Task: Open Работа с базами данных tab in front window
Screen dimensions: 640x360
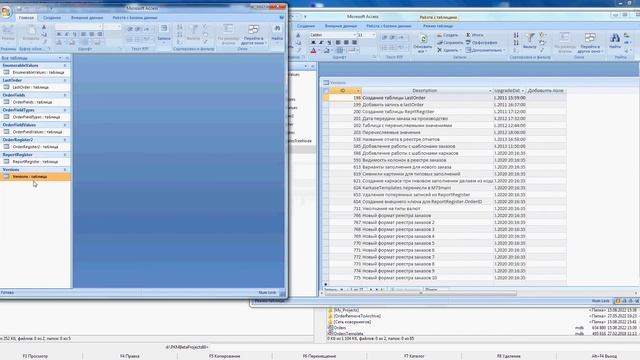Action: point(135,18)
